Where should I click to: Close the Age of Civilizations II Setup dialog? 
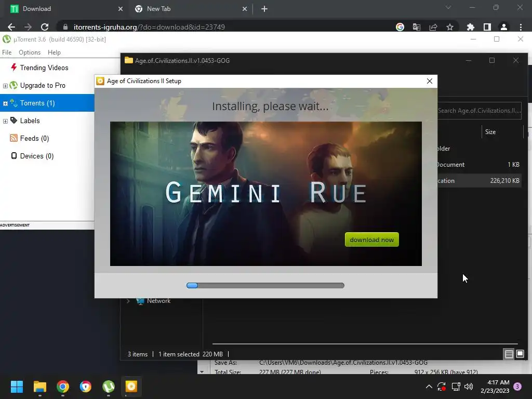pyautogui.click(x=429, y=81)
